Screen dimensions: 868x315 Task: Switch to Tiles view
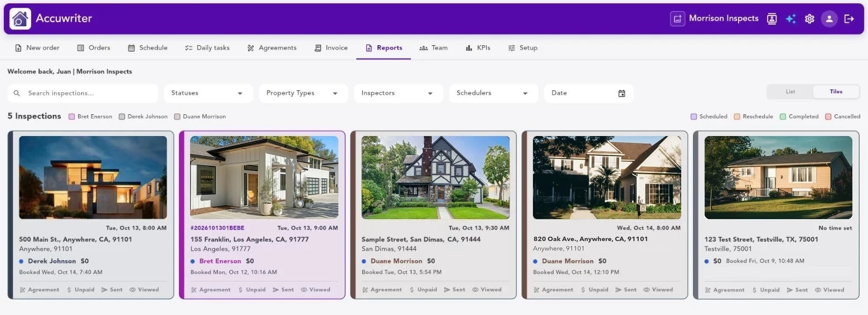coord(836,91)
